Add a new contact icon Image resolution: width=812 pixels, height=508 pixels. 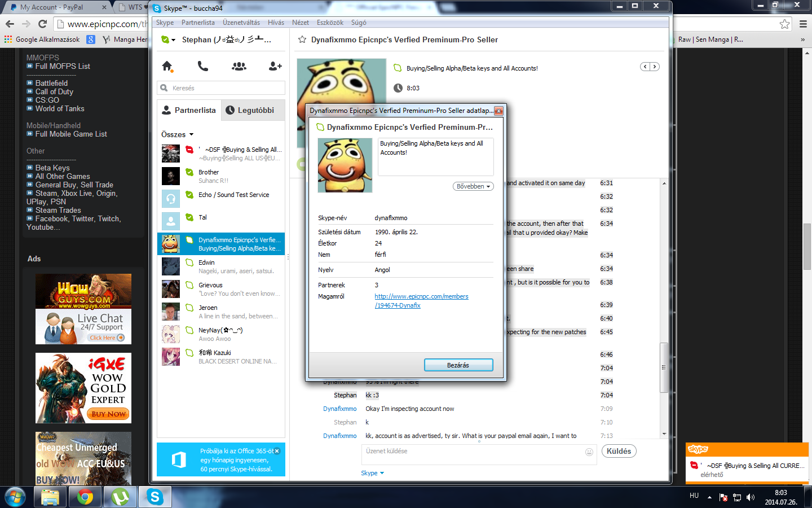[x=275, y=66]
